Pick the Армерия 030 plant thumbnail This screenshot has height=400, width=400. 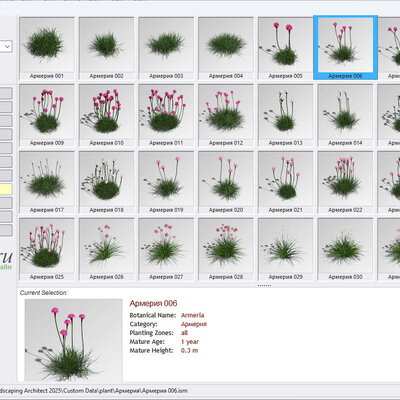(345, 249)
